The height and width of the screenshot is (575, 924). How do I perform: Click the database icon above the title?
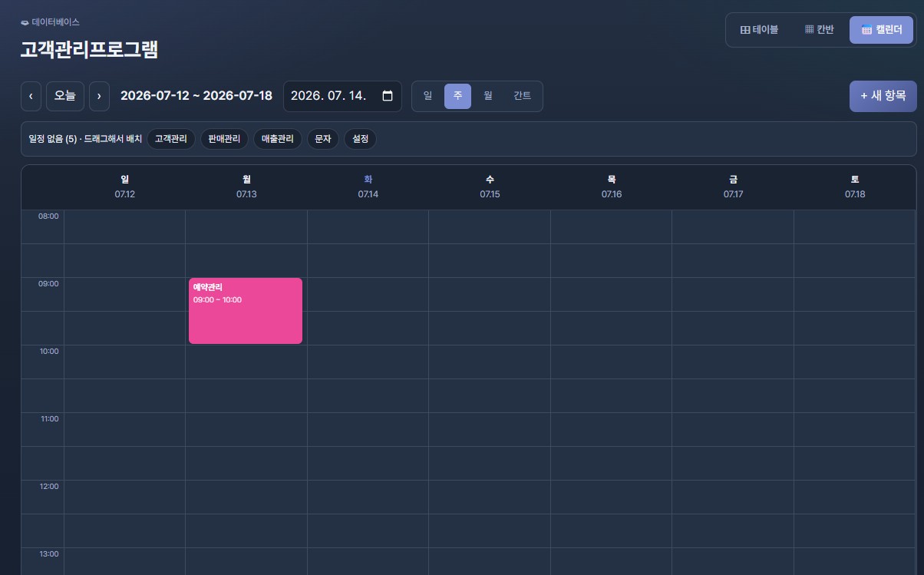click(x=25, y=22)
